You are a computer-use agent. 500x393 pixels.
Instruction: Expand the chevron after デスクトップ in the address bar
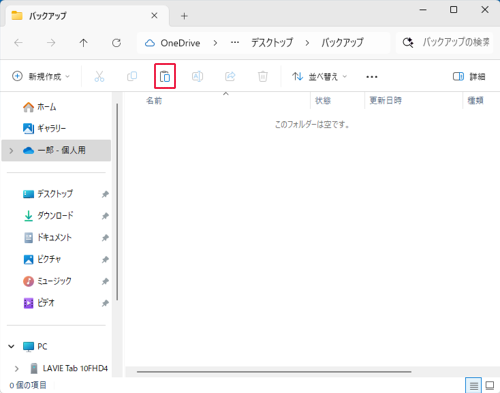tap(307, 43)
